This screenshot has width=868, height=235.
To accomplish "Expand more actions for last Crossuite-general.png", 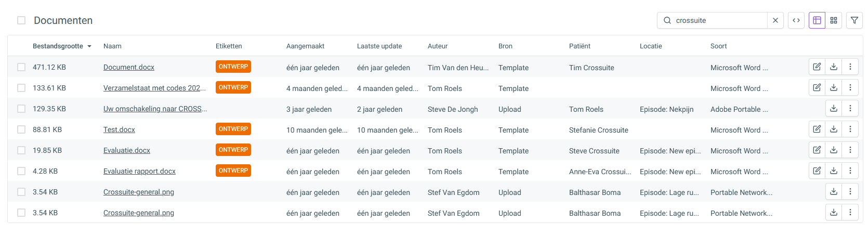I will tap(850, 212).
